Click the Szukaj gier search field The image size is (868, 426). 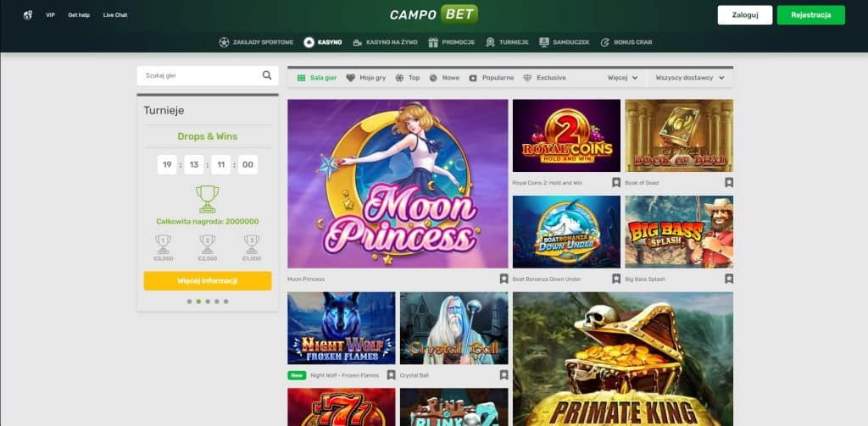[x=199, y=75]
